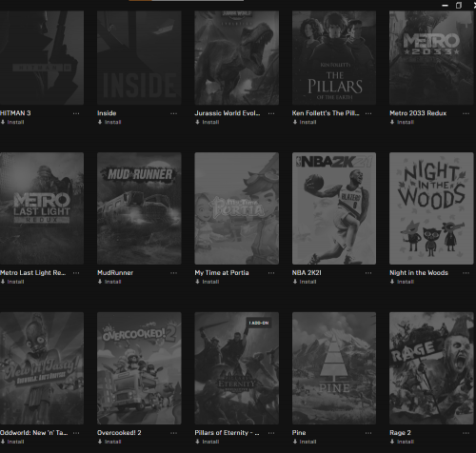Click the Metro 2033 Redux title text
This screenshot has height=453, width=476.
tap(418, 113)
